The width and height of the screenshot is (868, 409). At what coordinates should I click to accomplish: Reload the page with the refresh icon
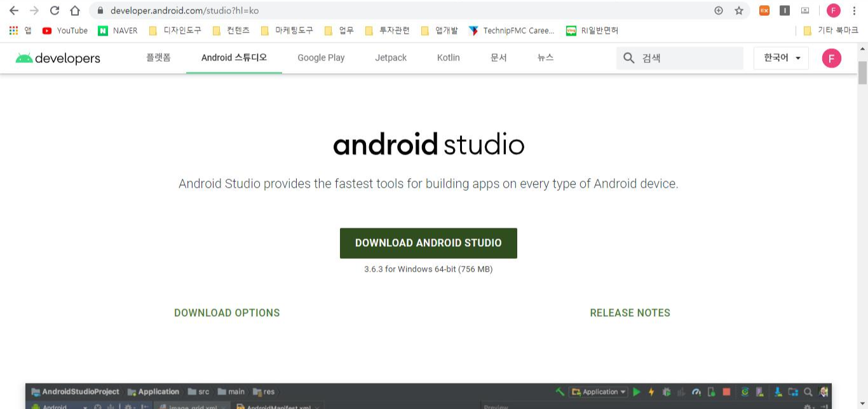[55, 10]
